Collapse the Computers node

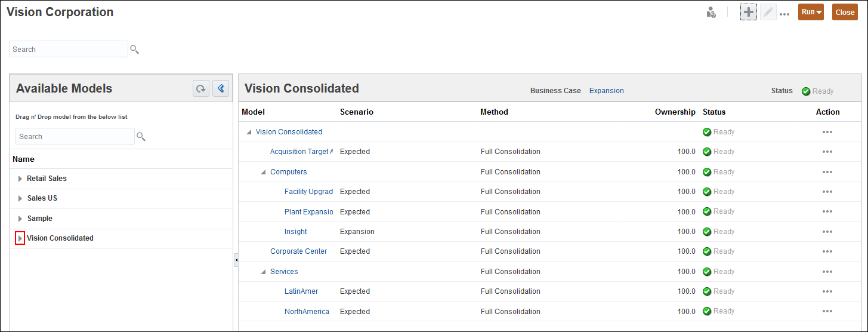(263, 172)
